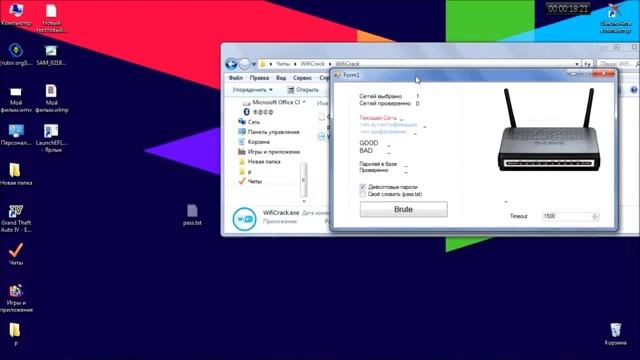Select Корзина in the Explorer navigation tree
The width and height of the screenshot is (640, 360).
coord(254,142)
